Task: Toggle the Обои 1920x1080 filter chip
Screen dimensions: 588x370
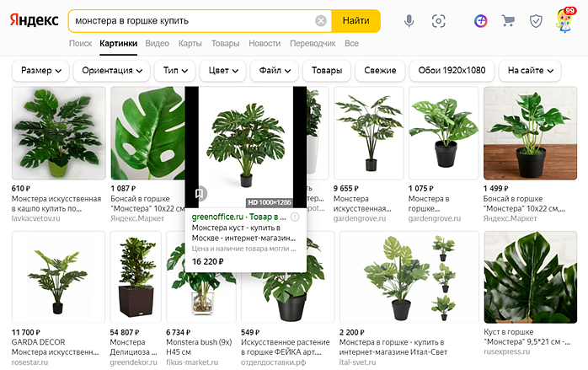Action: point(452,71)
